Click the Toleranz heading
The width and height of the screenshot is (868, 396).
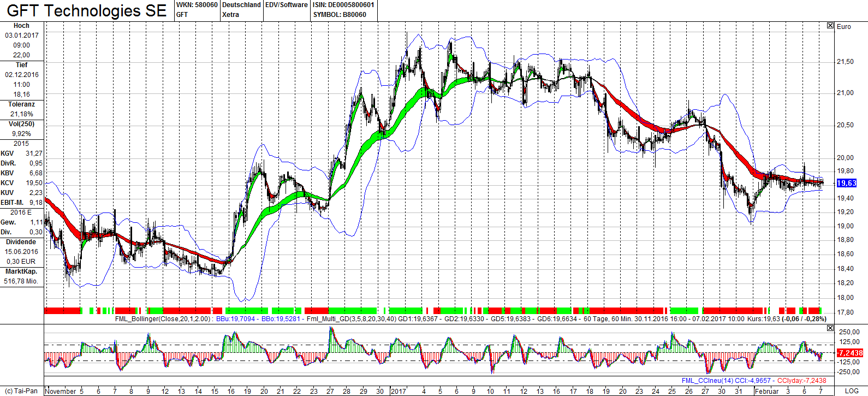coord(21,104)
